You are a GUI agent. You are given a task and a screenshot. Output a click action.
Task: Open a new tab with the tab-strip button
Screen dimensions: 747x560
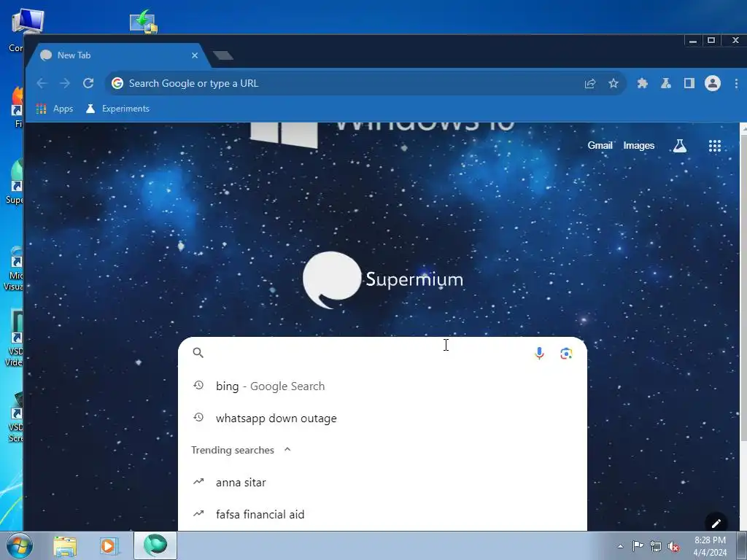click(x=223, y=55)
